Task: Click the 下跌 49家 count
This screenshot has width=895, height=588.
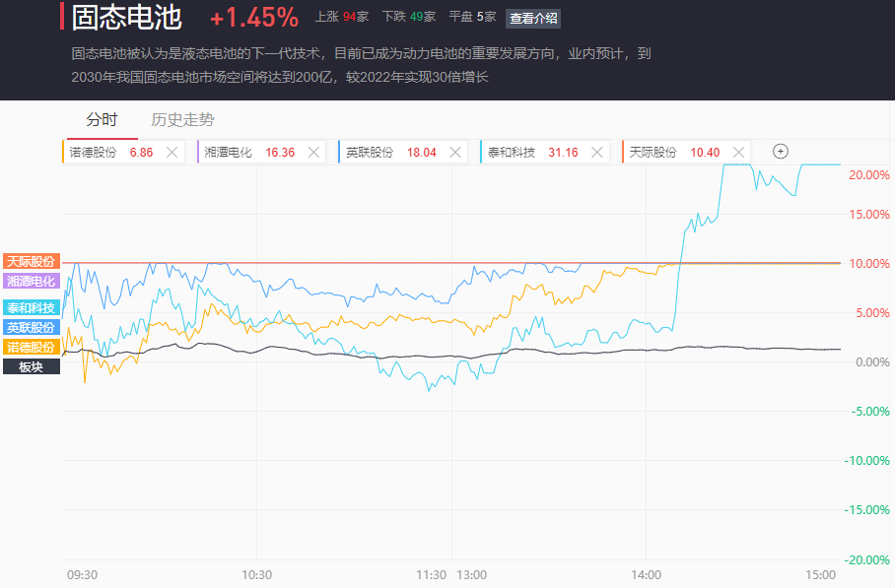Action: [409, 17]
